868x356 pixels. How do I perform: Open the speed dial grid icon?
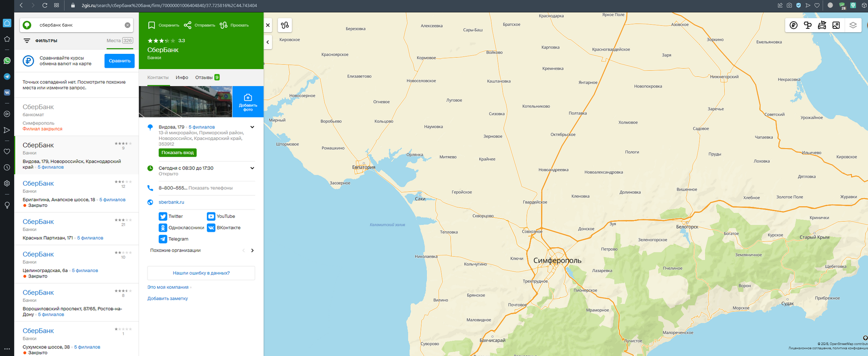[x=56, y=6]
